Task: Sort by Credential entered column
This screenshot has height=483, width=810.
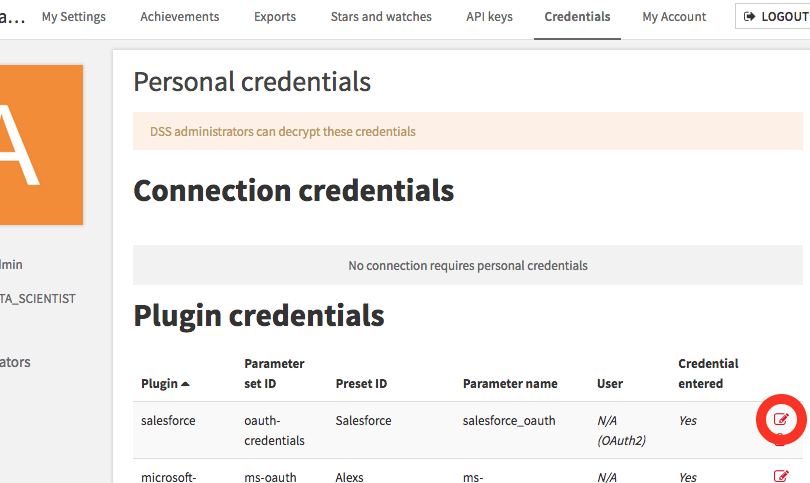Action: click(x=708, y=373)
